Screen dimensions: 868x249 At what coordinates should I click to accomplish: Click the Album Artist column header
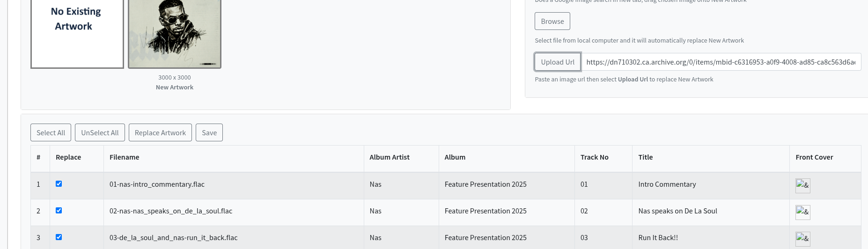(390, 157)
